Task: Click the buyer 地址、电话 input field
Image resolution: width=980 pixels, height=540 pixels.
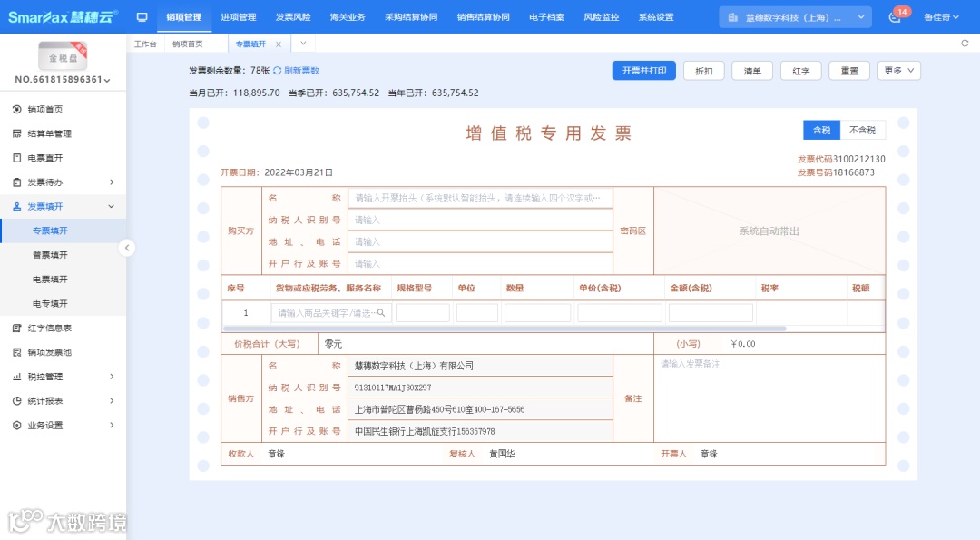Action: [x=480, y=242]
